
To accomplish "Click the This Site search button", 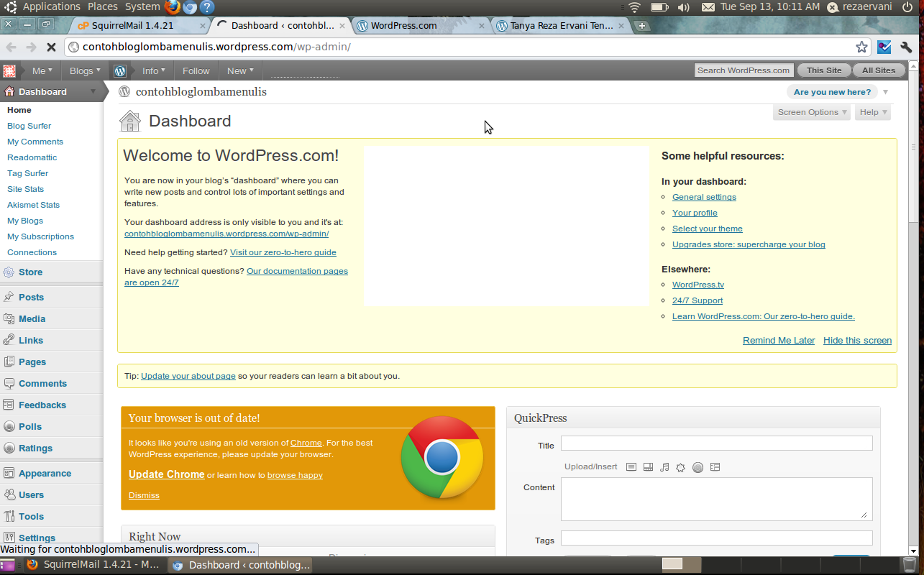I will click(824, 70).
